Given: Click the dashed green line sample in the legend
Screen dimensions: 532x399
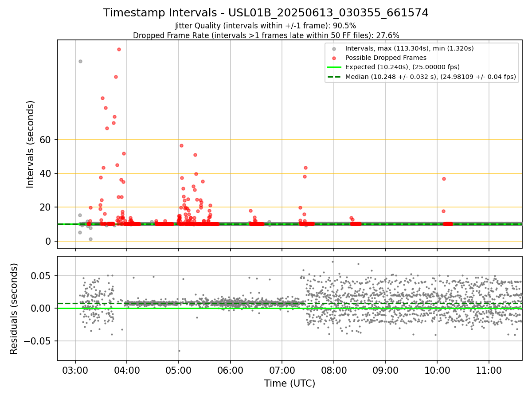Looking at the screenshot, I should point(334,77).
